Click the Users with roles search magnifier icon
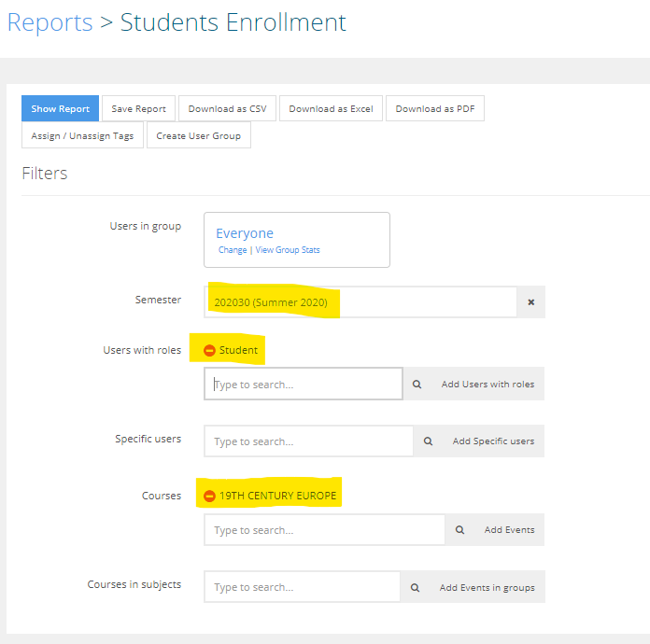This screenshot has width=650, height=644. click(417, 385)
